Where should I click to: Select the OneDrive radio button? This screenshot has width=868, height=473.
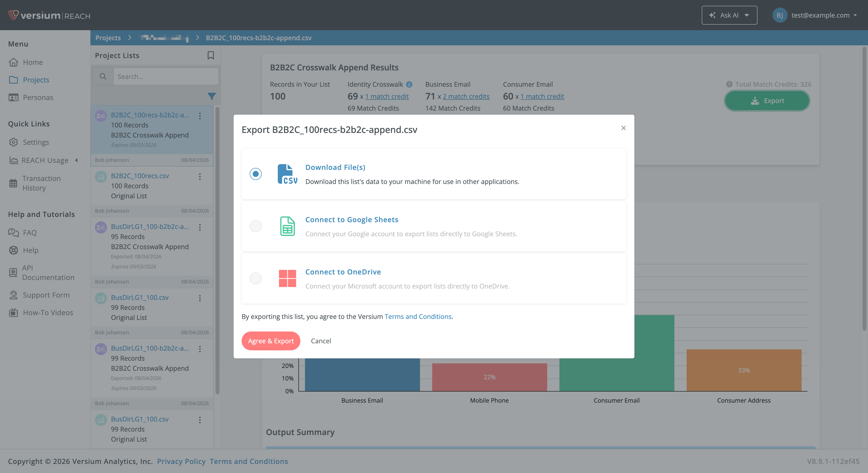tap(255, 278)
